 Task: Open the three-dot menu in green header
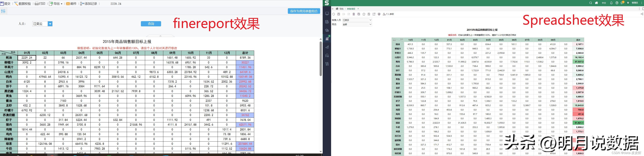642,3
